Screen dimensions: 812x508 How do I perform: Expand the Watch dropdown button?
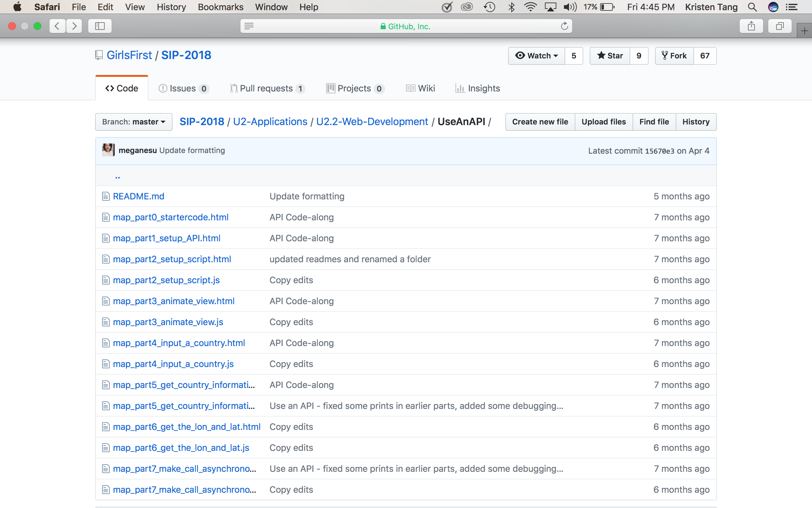point(537,56)
